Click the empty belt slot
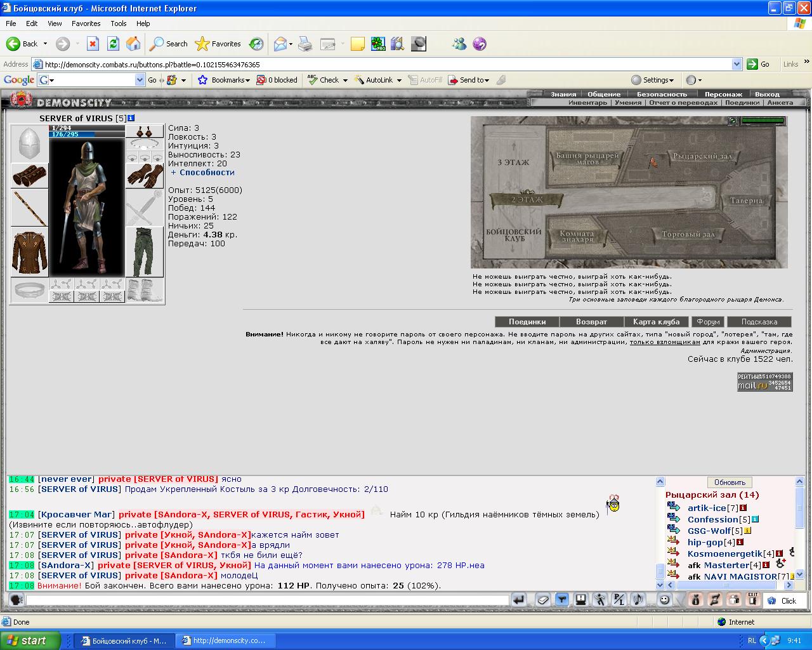 (x=30, y=290)
